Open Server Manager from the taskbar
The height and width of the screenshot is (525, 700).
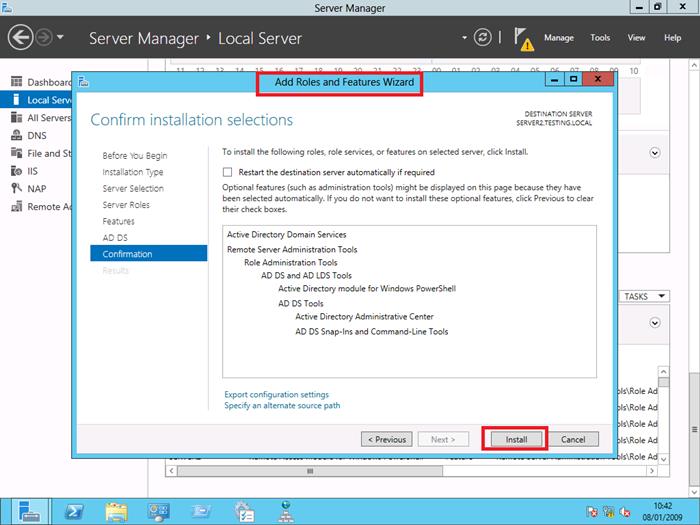click(x=30, y=512)
